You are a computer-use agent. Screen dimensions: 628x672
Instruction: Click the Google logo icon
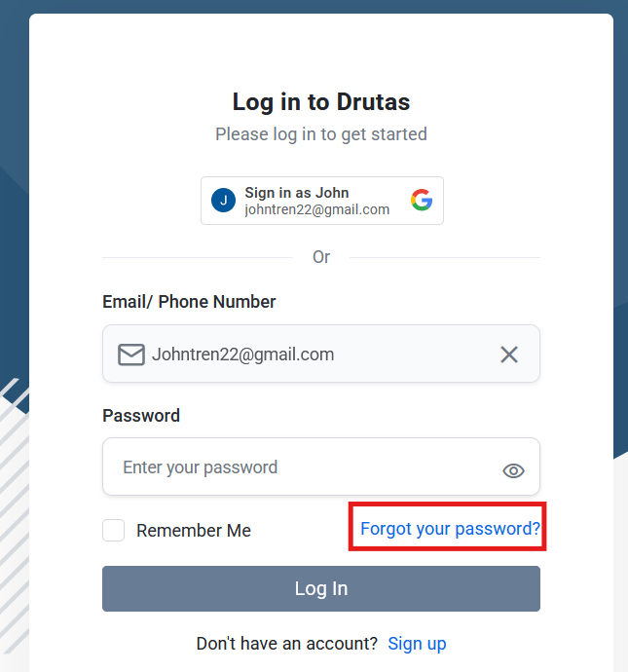(x=422, y=201)
